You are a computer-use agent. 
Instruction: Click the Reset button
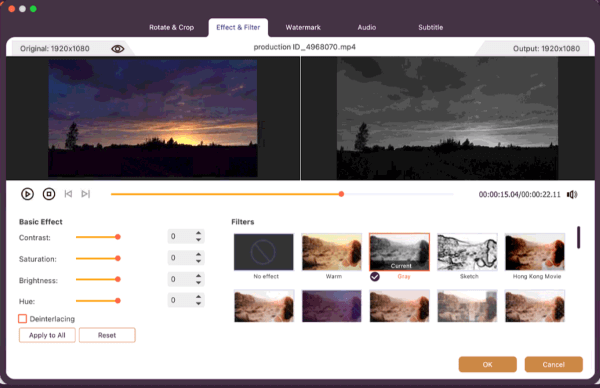[107, 335]
